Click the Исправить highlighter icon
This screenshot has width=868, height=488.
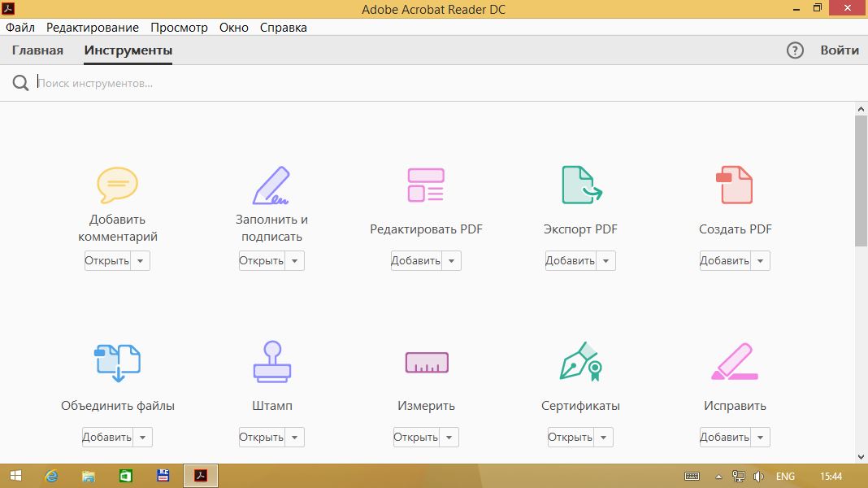(x=735, y=362)
